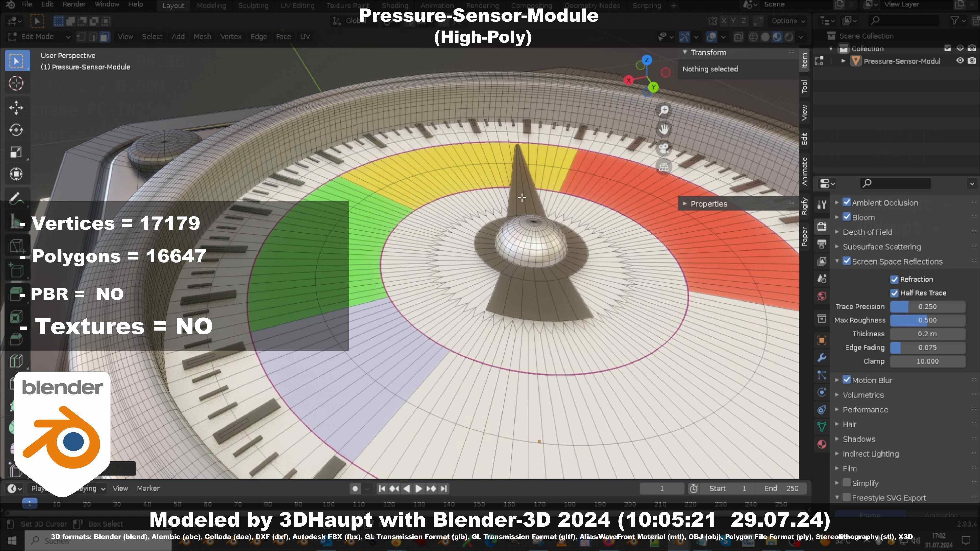
Task: Click the Z axis on navigation gizmo
Action: (x=647, y=60)
